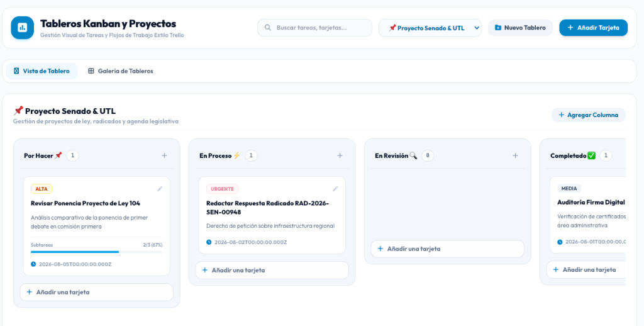644x326 pixels.
Task: Click the URGENTE priority badge
Action: (222, 189)
